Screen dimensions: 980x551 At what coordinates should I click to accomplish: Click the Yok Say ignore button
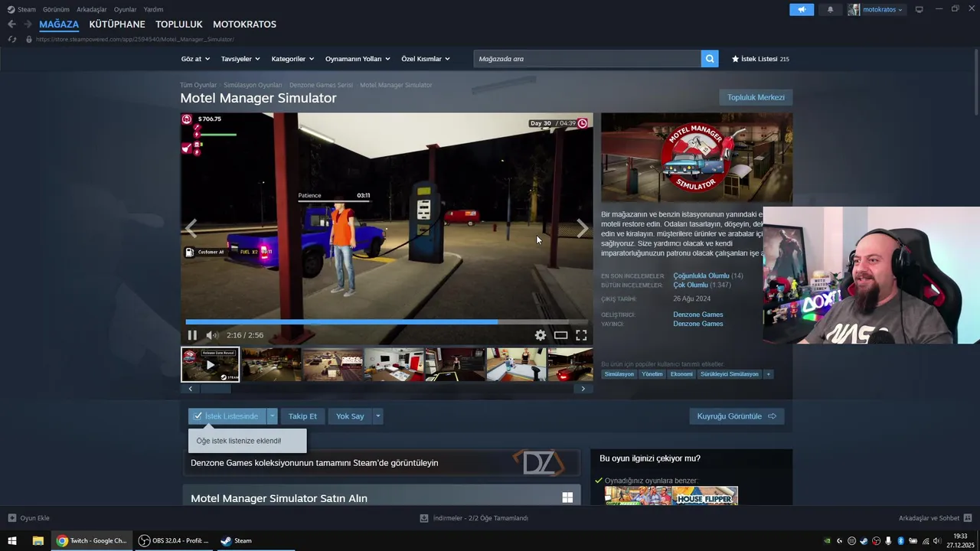pyautogui.click(x=350, y=416)
